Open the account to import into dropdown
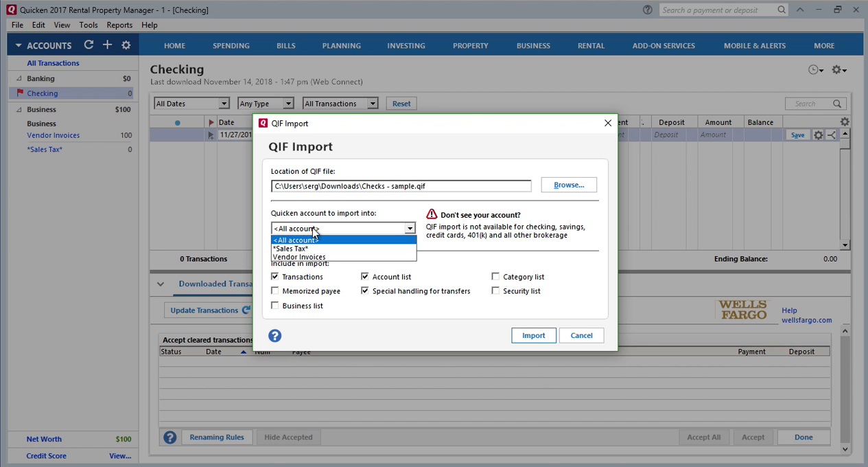 coord(343,229)
